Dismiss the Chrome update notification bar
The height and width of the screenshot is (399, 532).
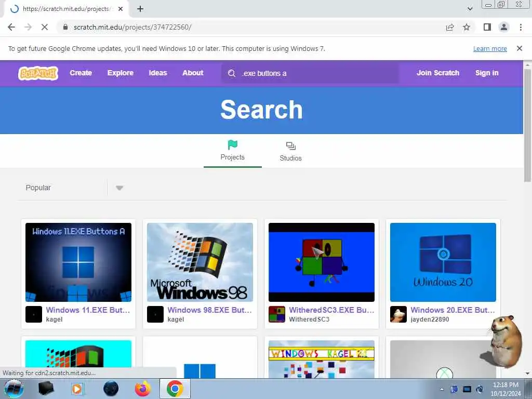click(519, 48)
